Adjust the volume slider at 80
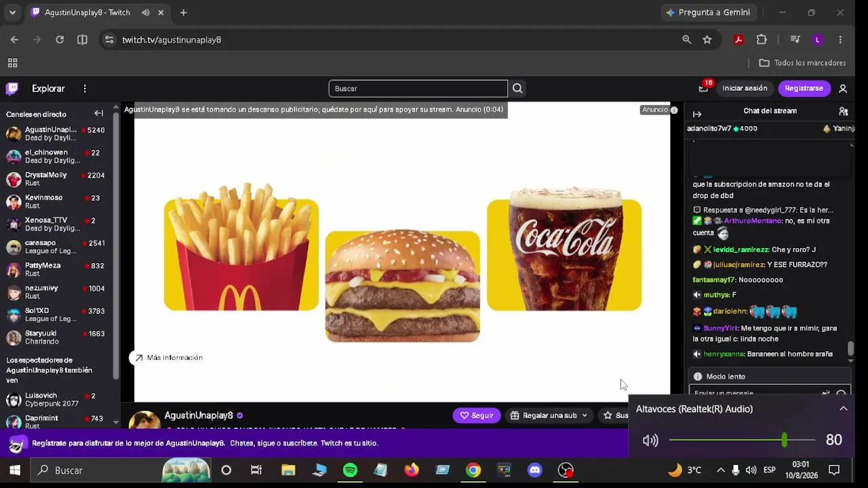The height and width of the screenshot is (488, 868). pyautogui.click(x=784, y=441)
